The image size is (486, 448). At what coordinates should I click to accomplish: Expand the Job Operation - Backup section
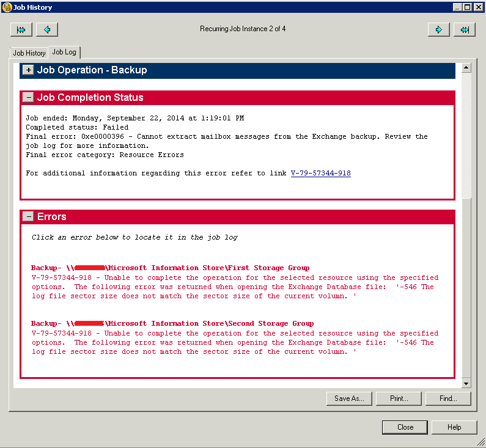point(29,70)
